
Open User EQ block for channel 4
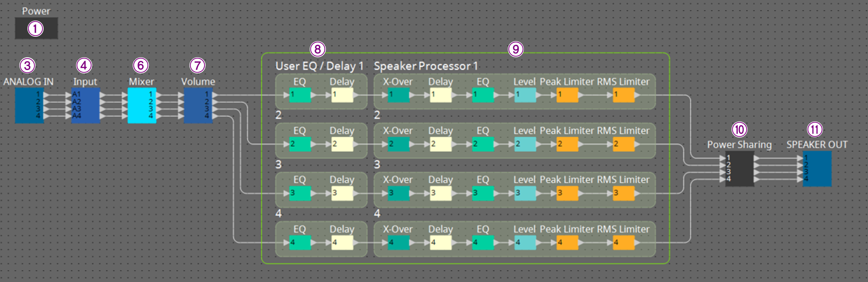(x=300, y=242)
